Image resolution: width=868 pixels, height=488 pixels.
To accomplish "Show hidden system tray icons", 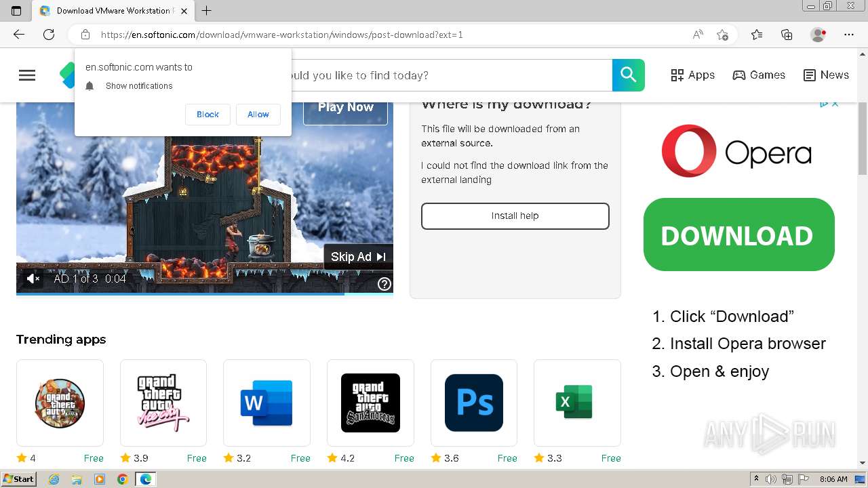I will (756, 479).
